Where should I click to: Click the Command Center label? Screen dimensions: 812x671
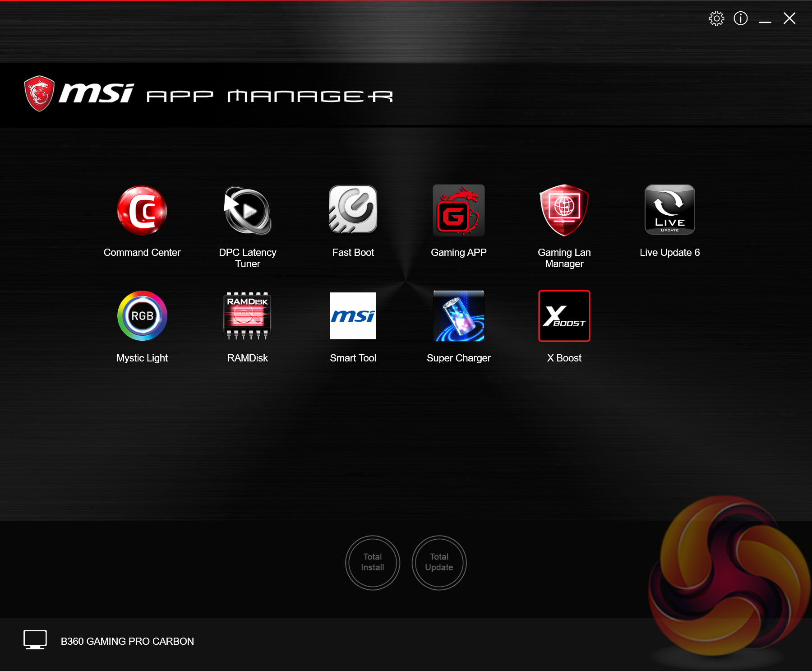pos(142,253)
